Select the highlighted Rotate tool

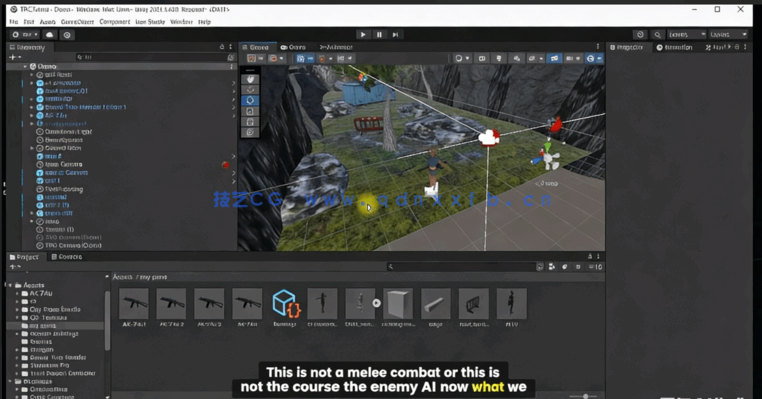click(250, 100)
